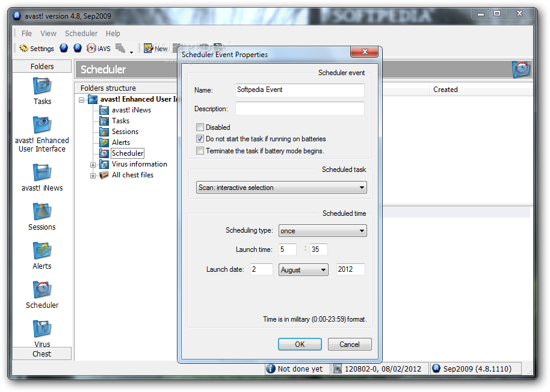Click the Chest bar at sidebar bottom
Screen dimensions: 550x392
coord(42,354)
